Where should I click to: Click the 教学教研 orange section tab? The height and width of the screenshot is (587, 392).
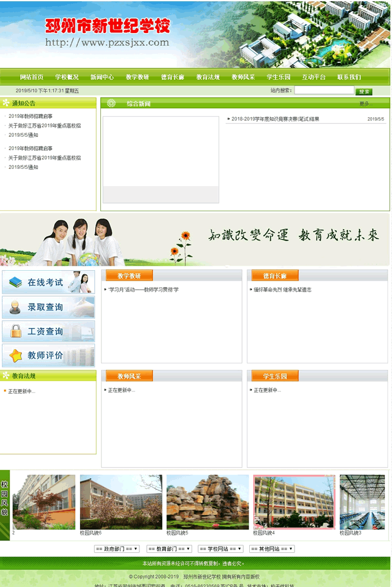(129, 275)
